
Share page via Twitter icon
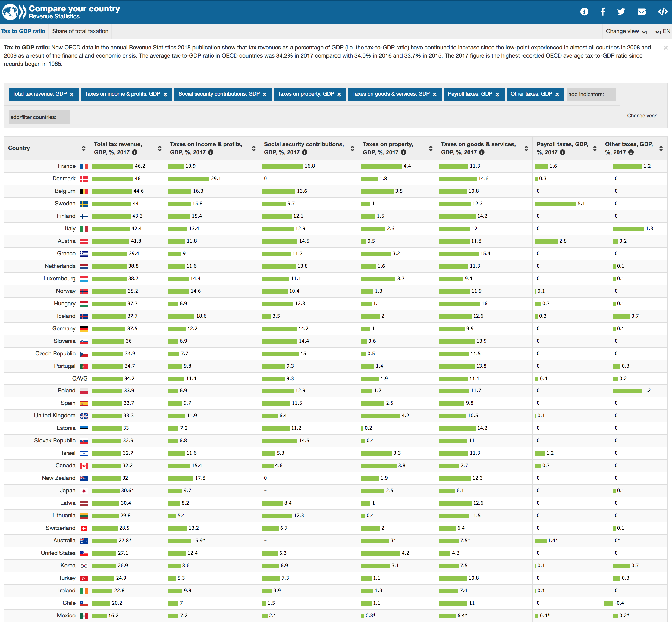click(x=621, y=12)
